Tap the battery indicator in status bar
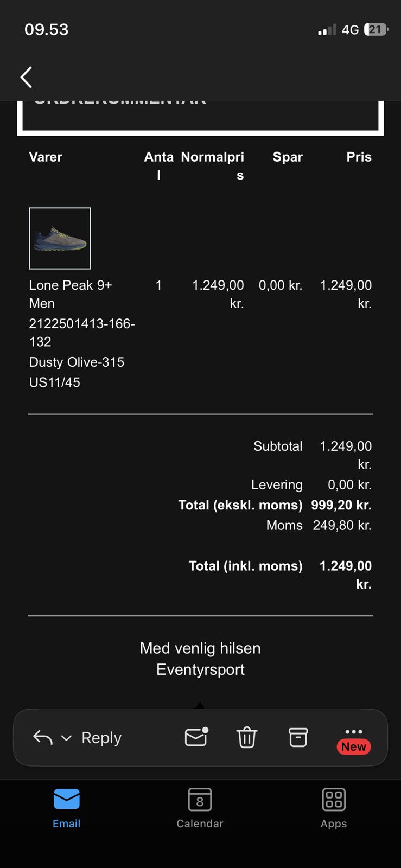Viewport: 401px width, 868px height. pos(375,29)
